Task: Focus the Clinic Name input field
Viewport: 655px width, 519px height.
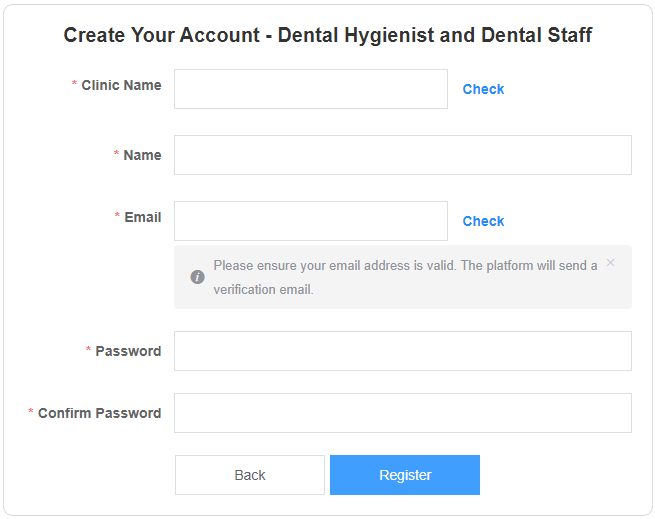Action: [311, 89]
